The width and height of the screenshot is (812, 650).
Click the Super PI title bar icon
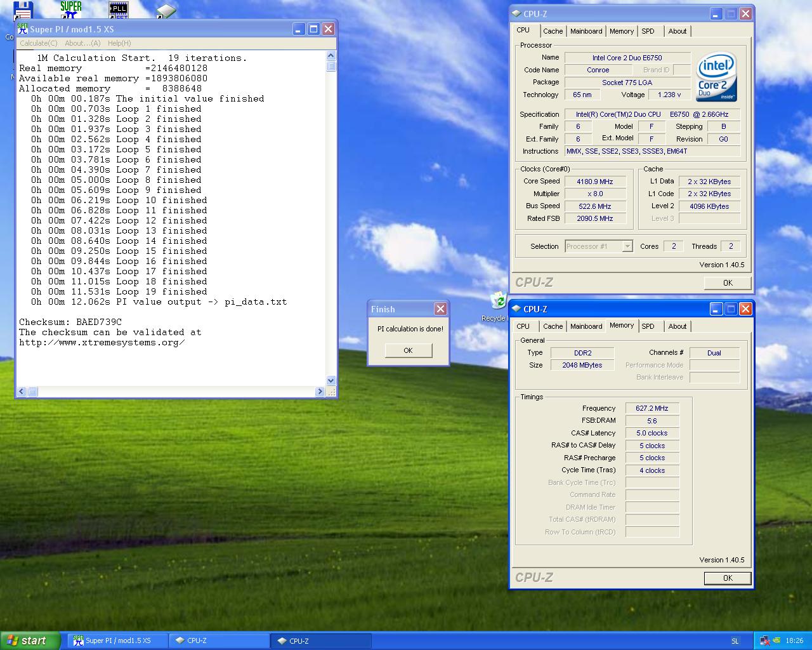click(x=23, y=29)
